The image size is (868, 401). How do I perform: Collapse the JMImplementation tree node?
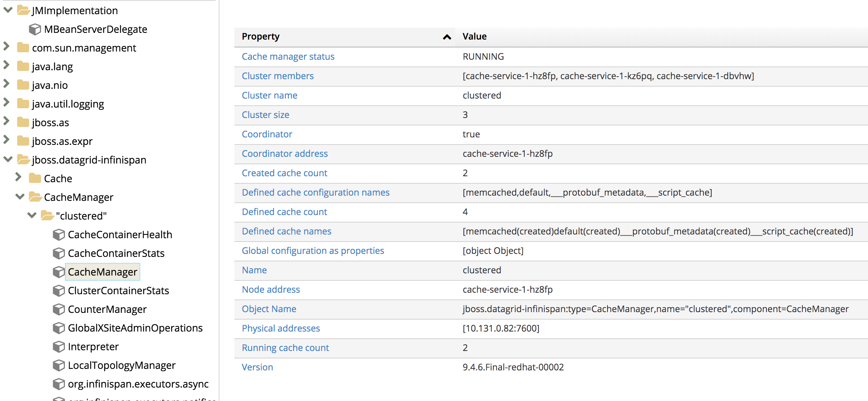[x=8, y=10]
